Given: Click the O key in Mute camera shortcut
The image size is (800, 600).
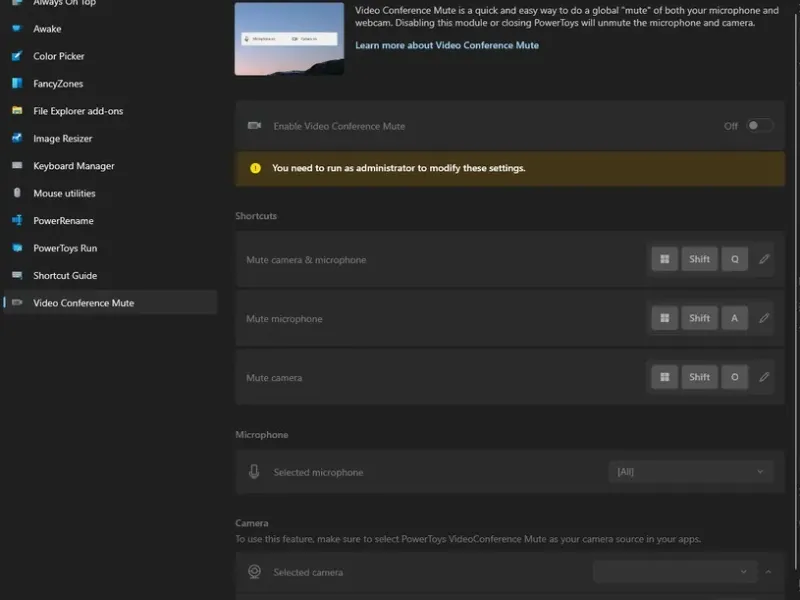Looking at the screenshot, I should tap(734, 377).
